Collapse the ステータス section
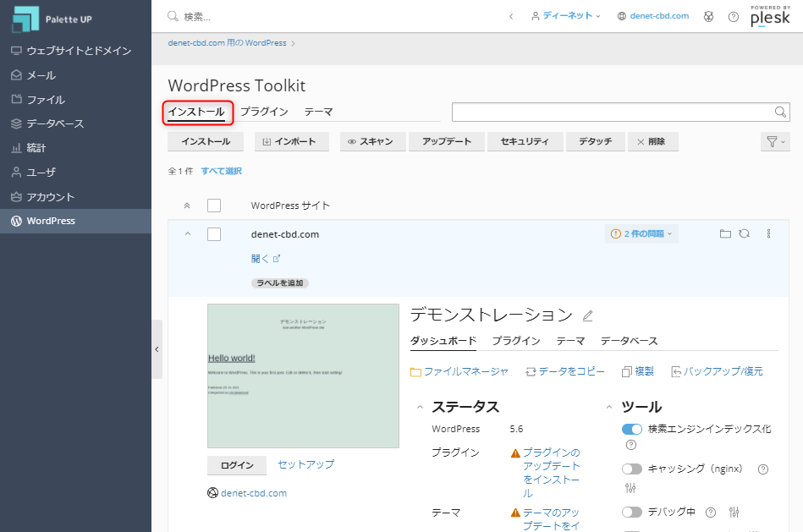Screen dimensions: 803x532 [x=420, y=407]
